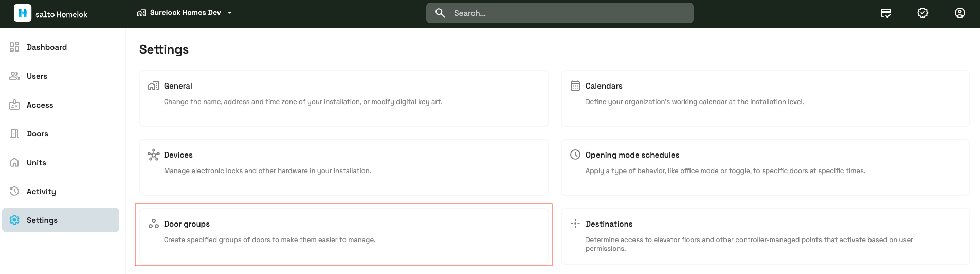Click the Door groups circles icon
The image size is (980, 274).
click(x=154, y=224)
